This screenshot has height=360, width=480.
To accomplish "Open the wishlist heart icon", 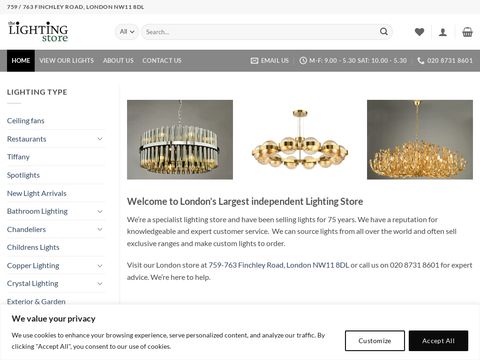I will [x=419, y=32].
